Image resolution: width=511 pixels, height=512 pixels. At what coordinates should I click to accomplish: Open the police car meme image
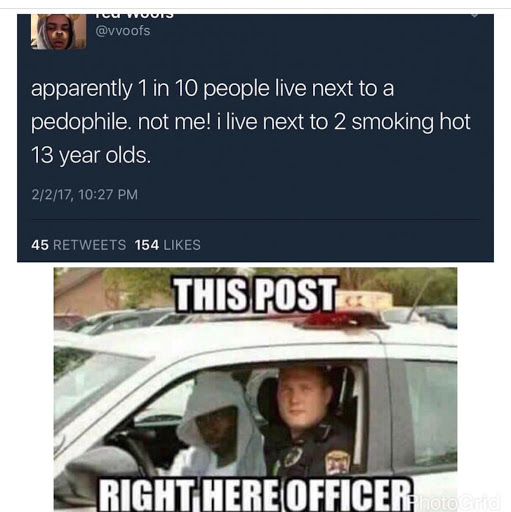pos(255,389)
